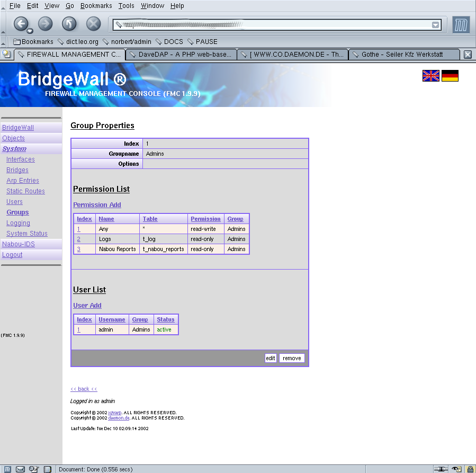Open Groups in the sidebar
This screenshot has height=473, width=476.
(x=17, y=212)
